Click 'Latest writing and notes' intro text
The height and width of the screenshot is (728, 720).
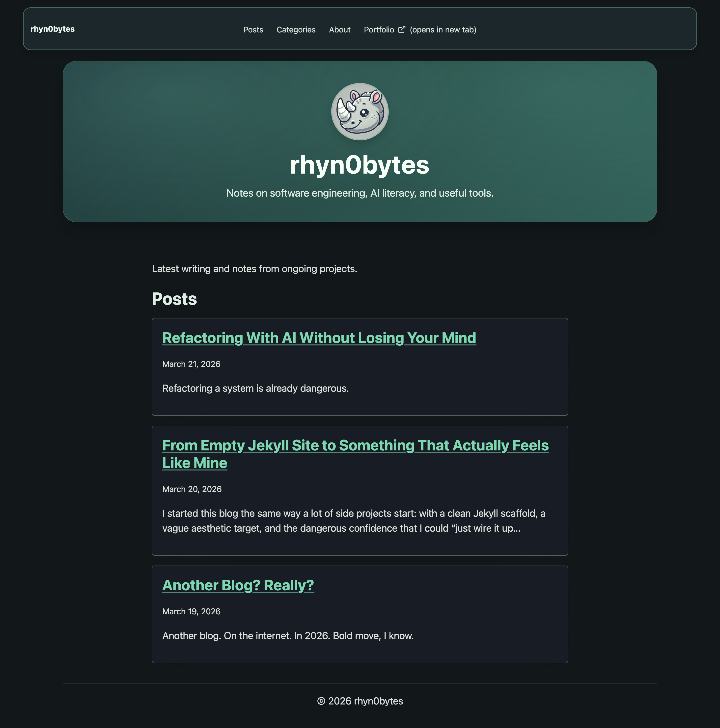tap(254, 269)
